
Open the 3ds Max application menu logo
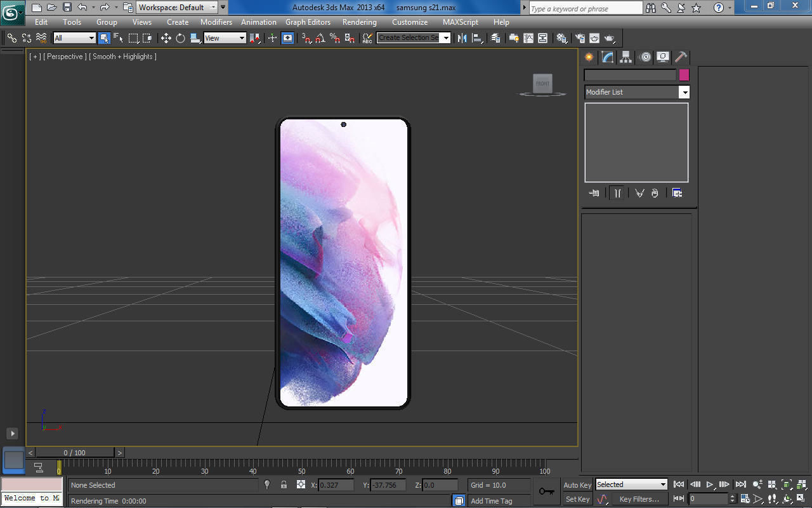tap(12, 11)
